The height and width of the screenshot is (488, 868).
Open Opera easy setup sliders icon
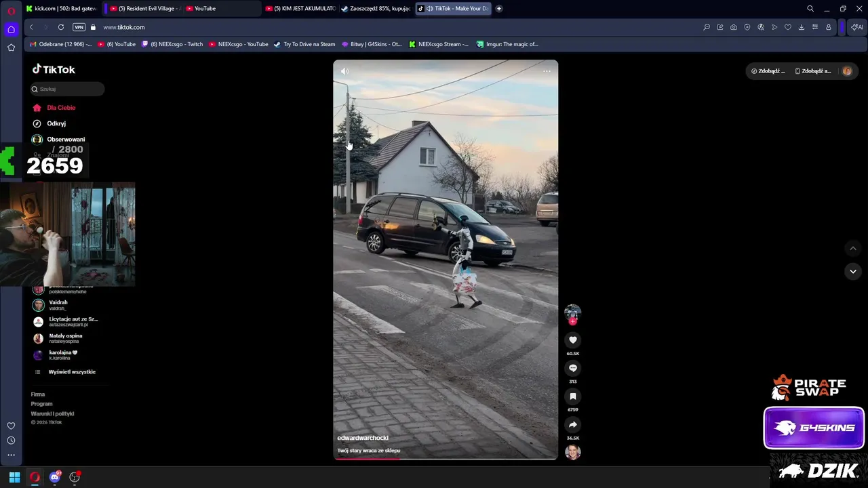pos(815,27)
